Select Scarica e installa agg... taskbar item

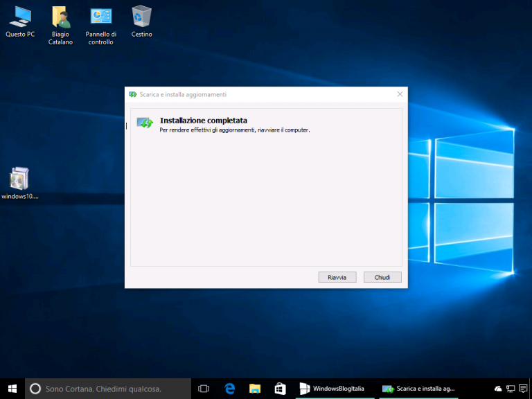pos(420,389)
